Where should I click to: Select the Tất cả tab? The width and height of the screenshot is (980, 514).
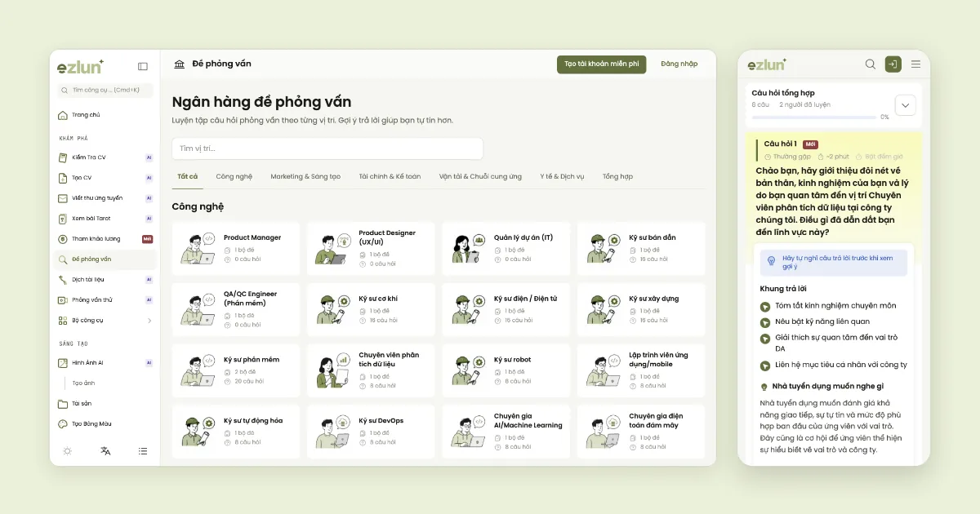(x=187, y=177)
